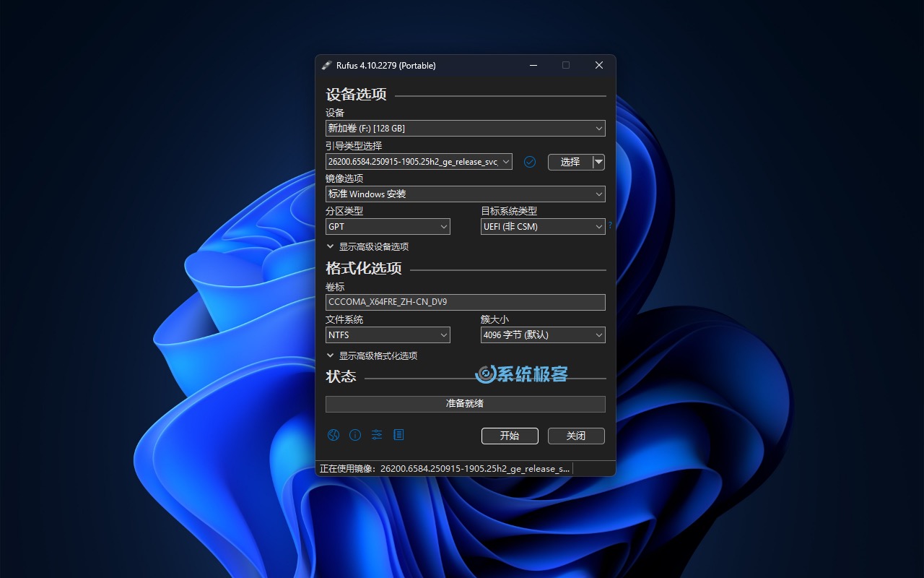924x578 pixels.
Task: Click the globe language icon
Action: tap(334, 435)
